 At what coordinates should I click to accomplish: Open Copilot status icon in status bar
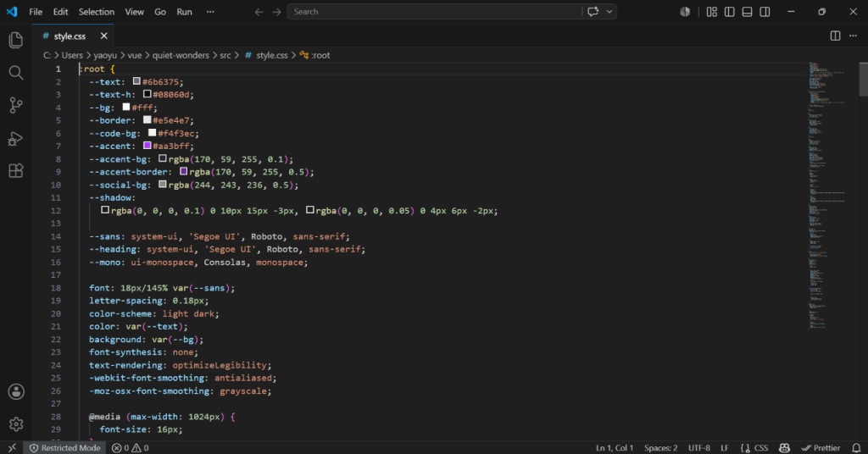[x=784, y=448]
